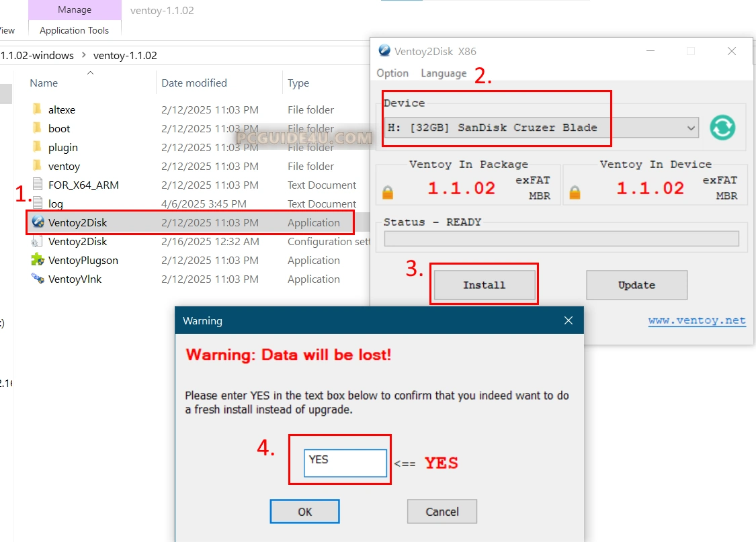Select the Application Tools ribbon tab
Screen dimensions: 756x542
pyautogui.click(x=74, y=30)
